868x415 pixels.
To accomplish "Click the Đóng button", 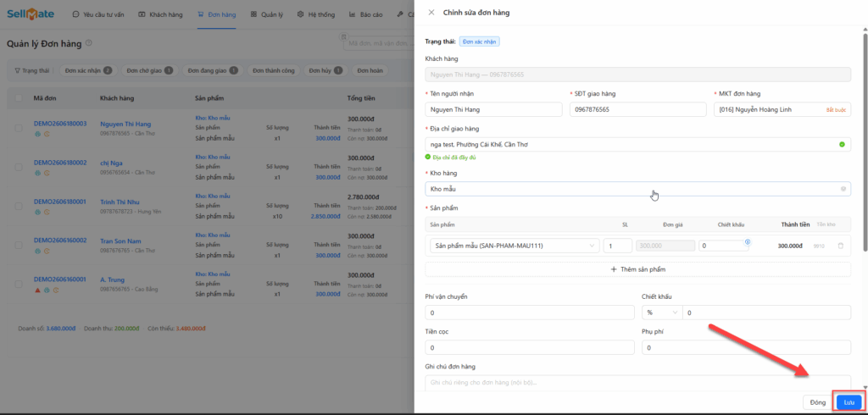I will pyautogui.click(x=818, y=402).
